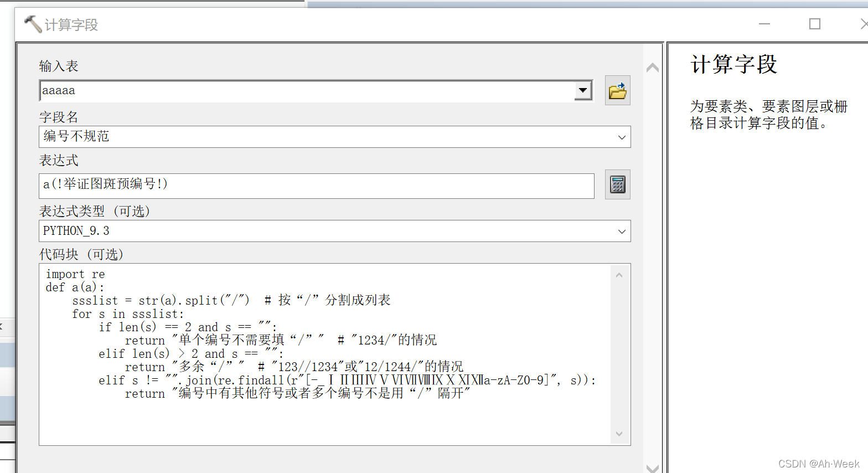Click the 代码块 (可选) label
This screenshot has height=473, width=868.
pyautogui.click(x=81, y=255)
